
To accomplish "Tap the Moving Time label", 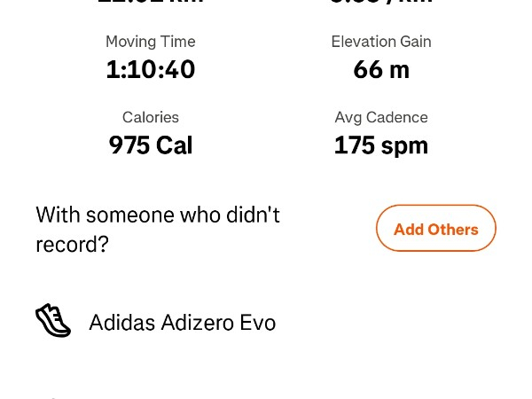I will tap(150, 42).
